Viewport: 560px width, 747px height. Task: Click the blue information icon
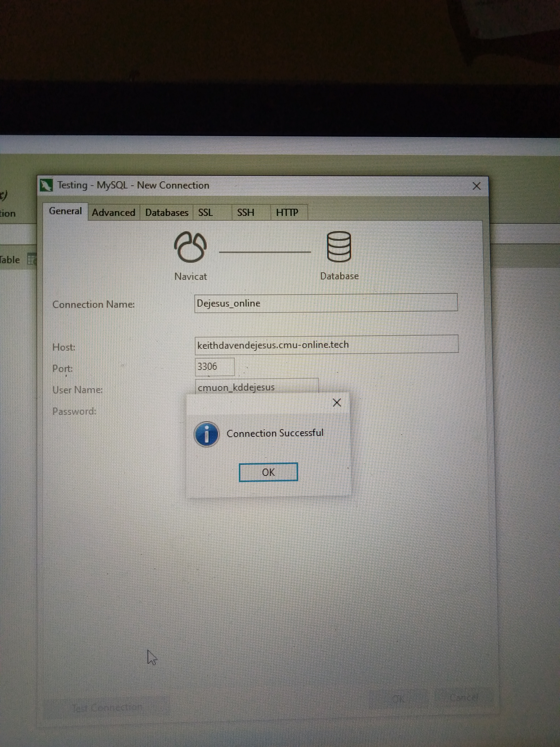[x=206, y=434]
